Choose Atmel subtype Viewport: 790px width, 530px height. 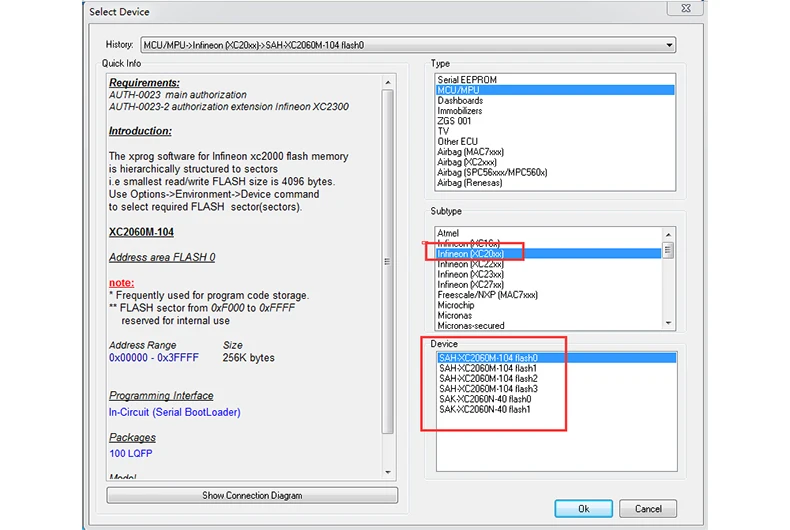548,233
